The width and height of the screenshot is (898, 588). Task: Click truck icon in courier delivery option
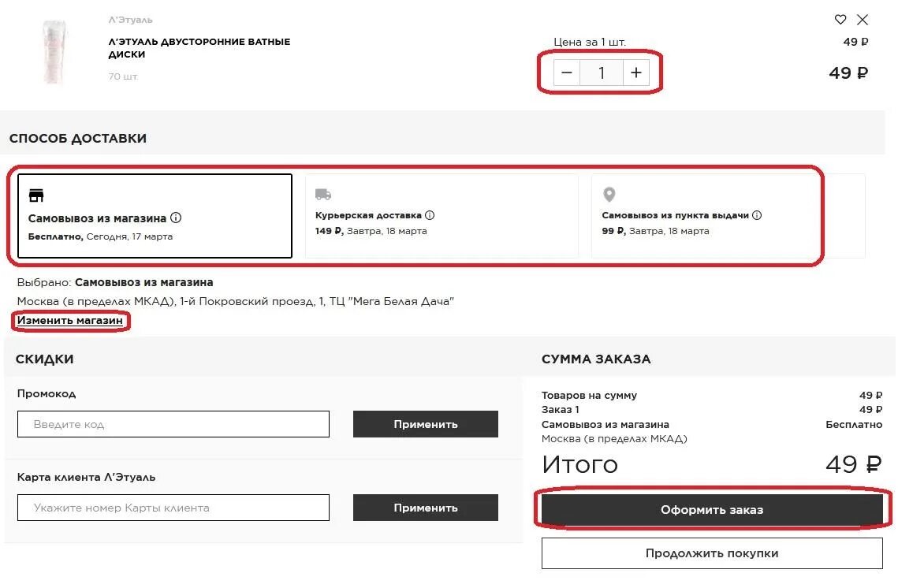[323, 195]
